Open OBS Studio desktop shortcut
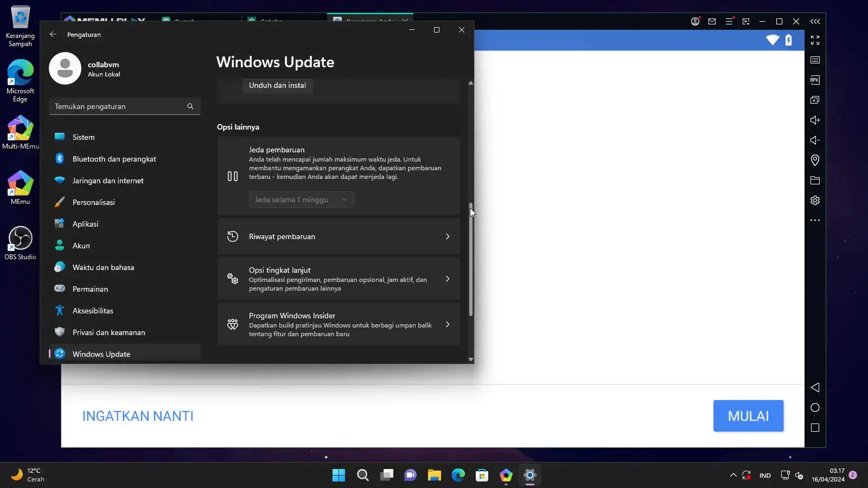 (x=20, y=243)
